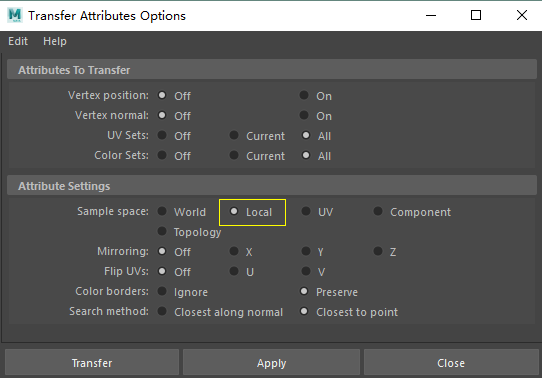This screenshot has height=378, width=542.
Task: Set UV Sets to Off
Action: point(162,135)
